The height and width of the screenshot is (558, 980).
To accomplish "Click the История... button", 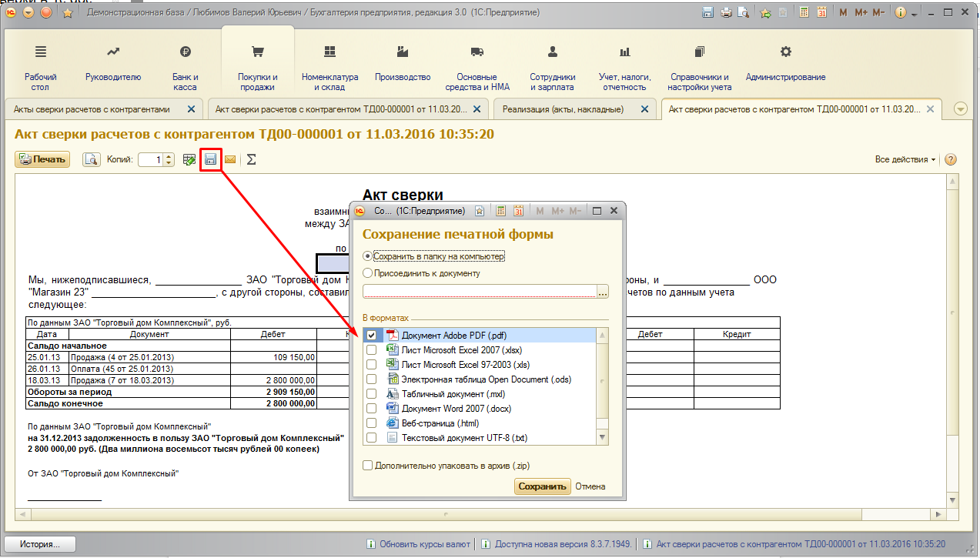I will click(x=40, y=544).
